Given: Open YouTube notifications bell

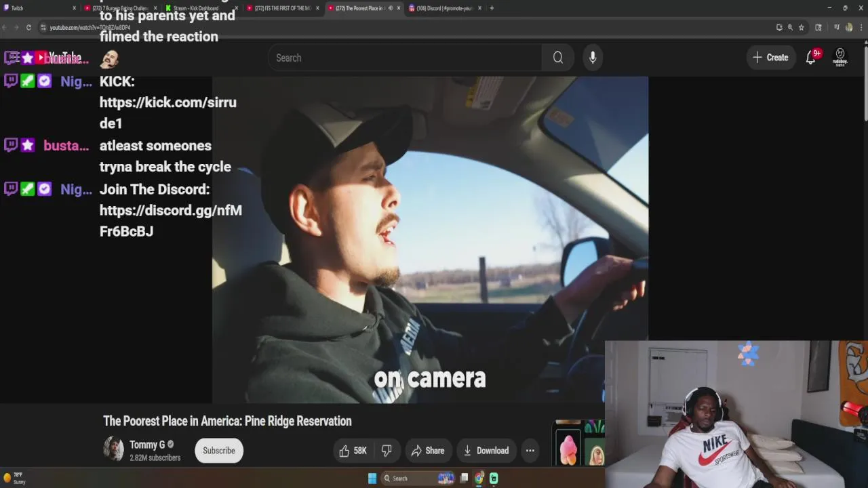Looking at the screenshot, I should (812, 58).
